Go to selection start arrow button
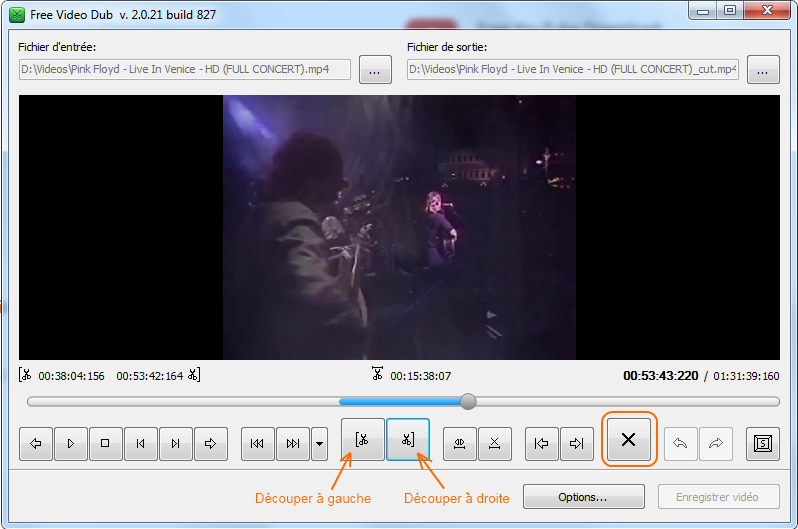Viewport: 798px width, 529px height. 542,443
